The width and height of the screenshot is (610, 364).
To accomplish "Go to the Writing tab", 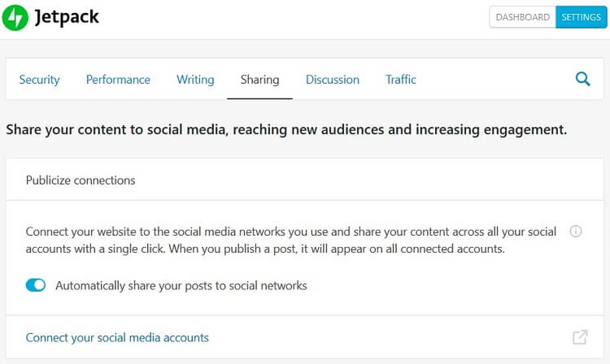I will pyautogui.click(x=195, y=80).
